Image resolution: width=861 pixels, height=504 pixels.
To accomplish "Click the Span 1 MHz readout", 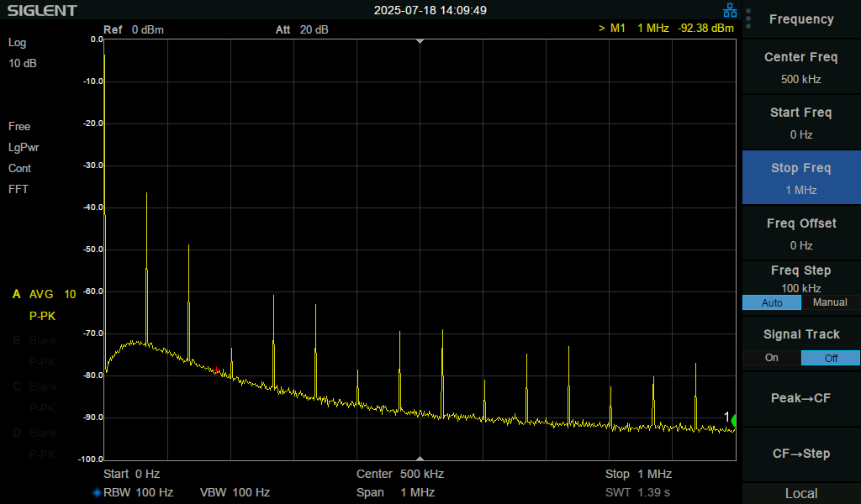I will (395, 492).
